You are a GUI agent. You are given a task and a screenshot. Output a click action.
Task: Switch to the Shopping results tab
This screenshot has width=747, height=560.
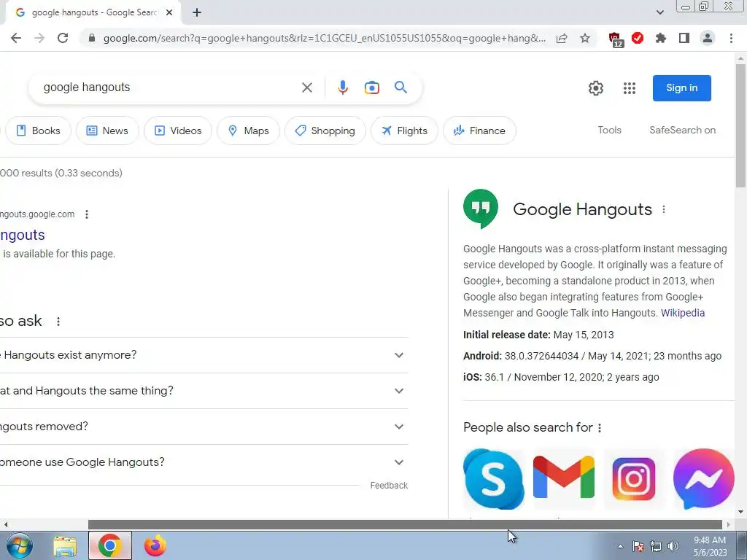pos(325,131)
